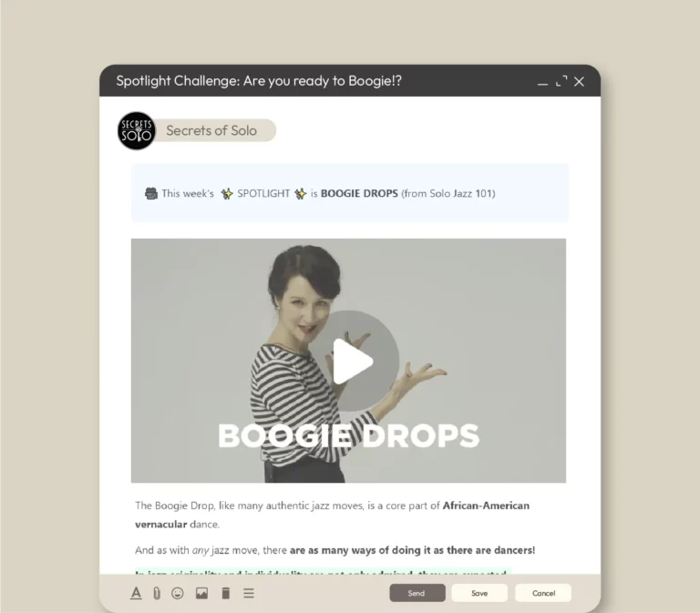Insert an image using picture icon
Viewport: 700px width, 613px height.
tap(201, 593)
